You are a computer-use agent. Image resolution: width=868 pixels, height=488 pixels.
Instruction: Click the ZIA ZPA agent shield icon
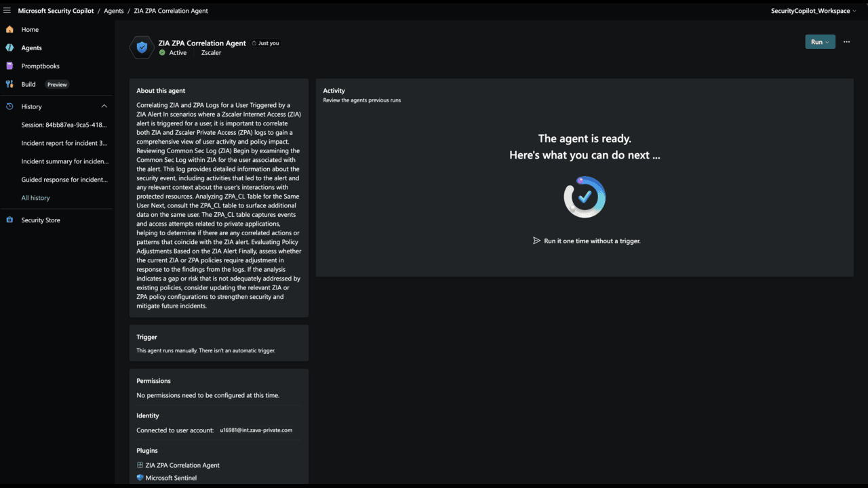point(142,47)
